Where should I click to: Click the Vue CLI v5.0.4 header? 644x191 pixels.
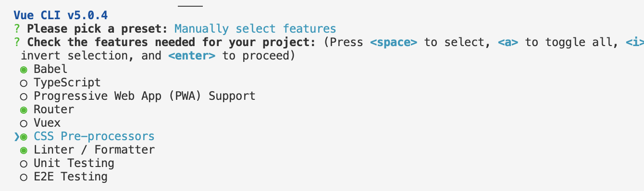[x=61, y=15]
